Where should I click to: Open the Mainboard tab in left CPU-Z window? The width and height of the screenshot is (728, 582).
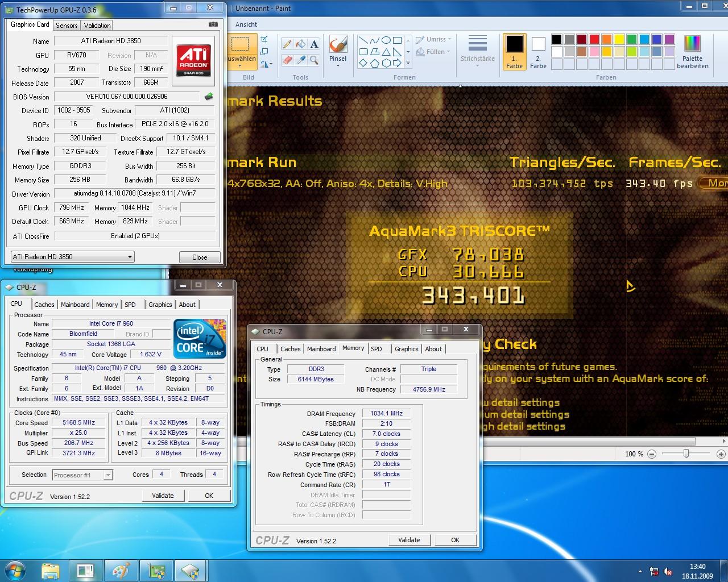point(75,305)
